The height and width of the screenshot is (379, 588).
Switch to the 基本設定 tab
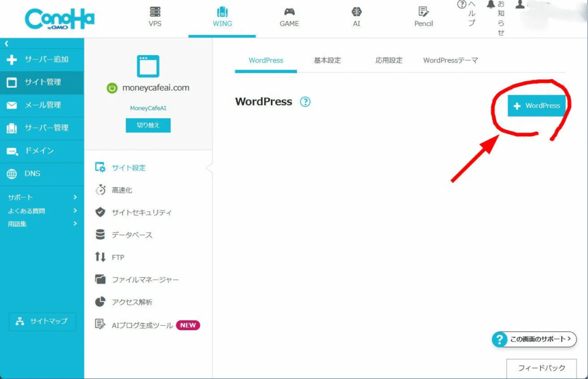327,60
